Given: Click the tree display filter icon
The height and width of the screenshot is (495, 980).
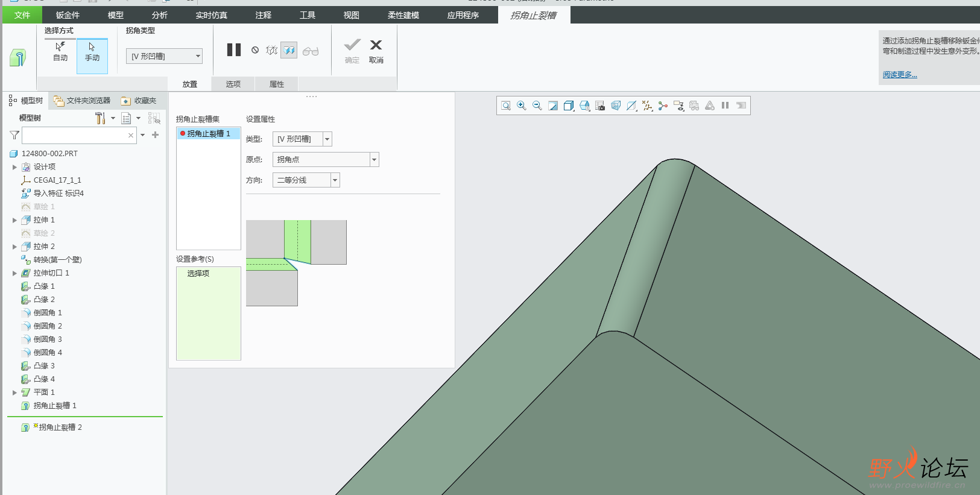Looking at the screenshot, I should 154,118.
